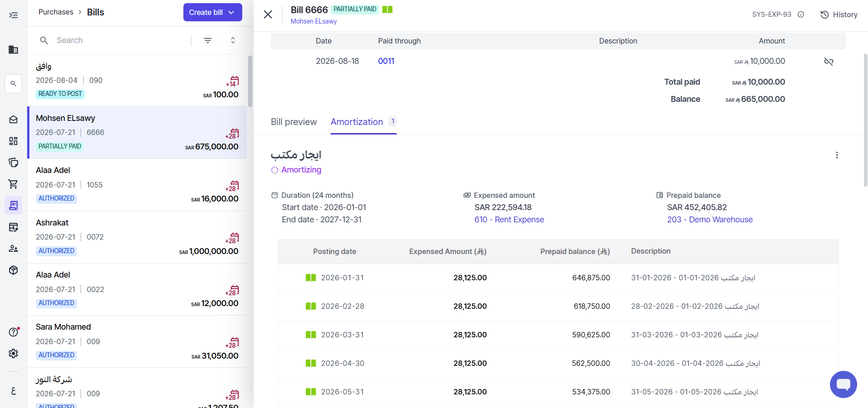Open the filter icon beside Search
Image resolution: width=868 pixels, height=408 pixels.
pos(208,40)
